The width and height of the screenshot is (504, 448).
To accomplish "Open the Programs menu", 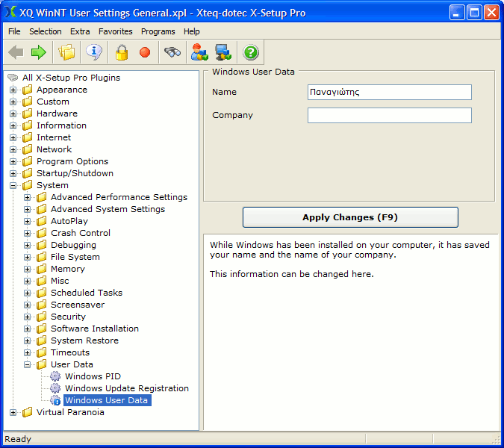I will tap(158, 31).
